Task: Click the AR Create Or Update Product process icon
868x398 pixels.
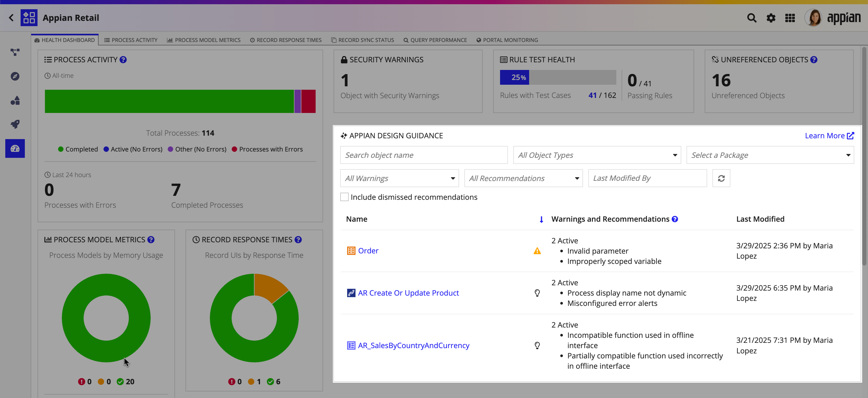Action: (351, 293)
